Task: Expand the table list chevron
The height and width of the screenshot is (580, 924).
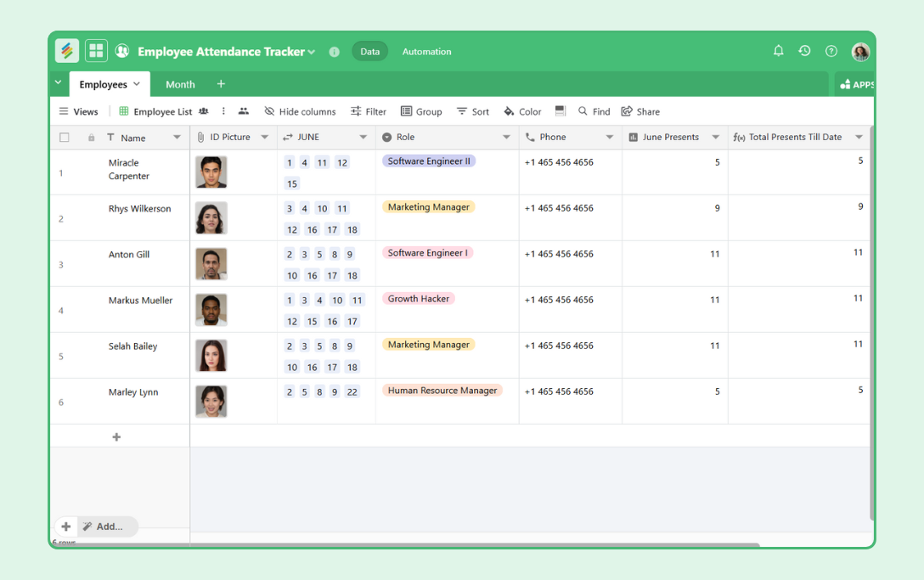Action: [x=59, y=82]
